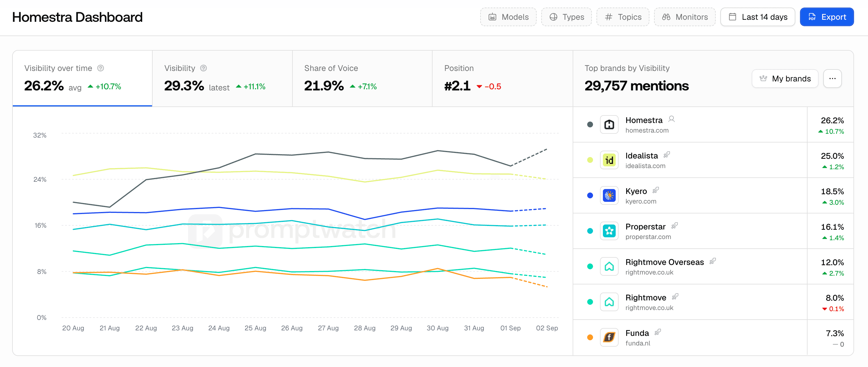Click the rocket icon next to Rightmove Overseas
The height and width of the screenshot is (367, 868).
click(712, 261)
